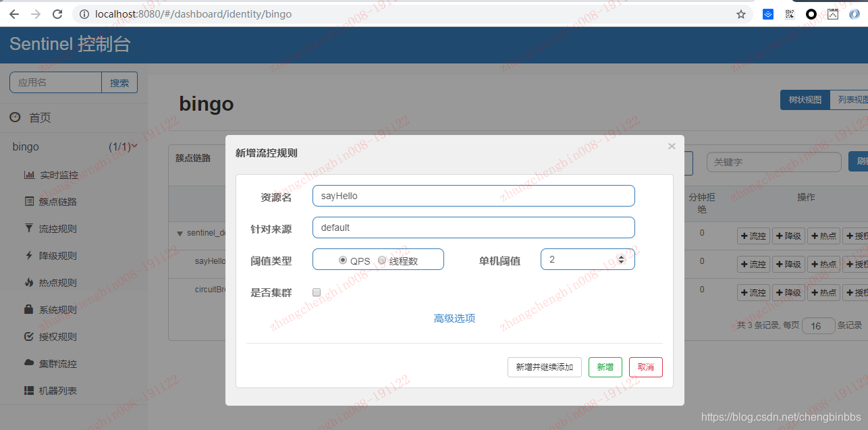Click the 搜索 button in sidebar
Viewport: 868px width, 430px height.
pos(119,82)
